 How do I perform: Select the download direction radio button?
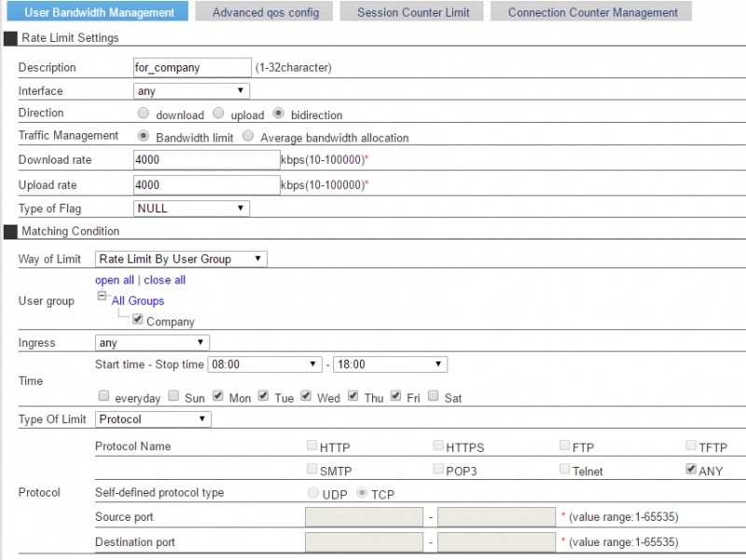click(x=144, y=114)
